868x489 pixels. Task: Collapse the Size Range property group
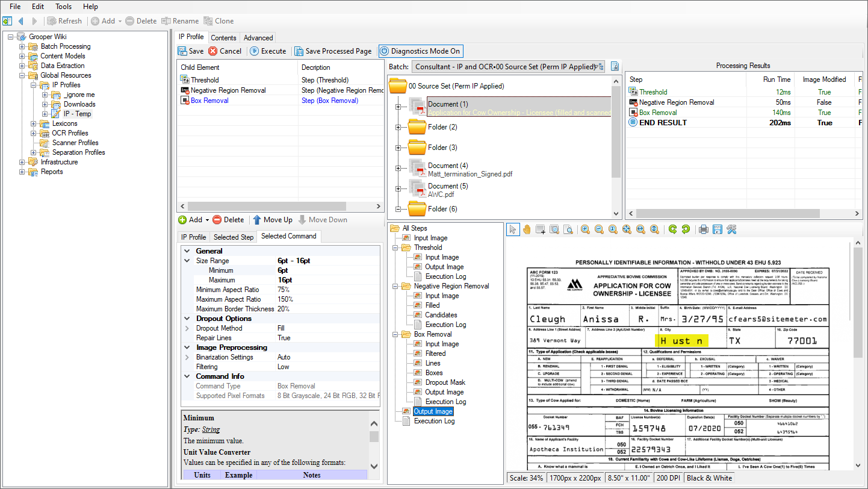pos(187,261)
